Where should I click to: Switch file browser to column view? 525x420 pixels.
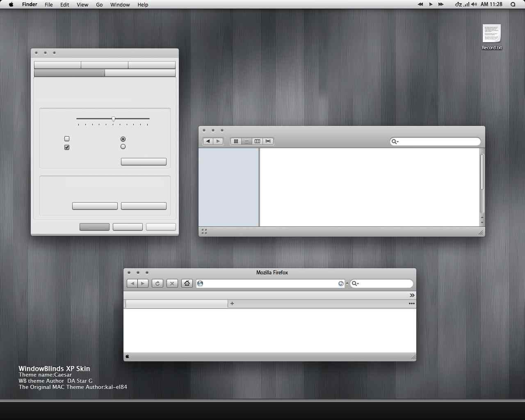point(257,141)
